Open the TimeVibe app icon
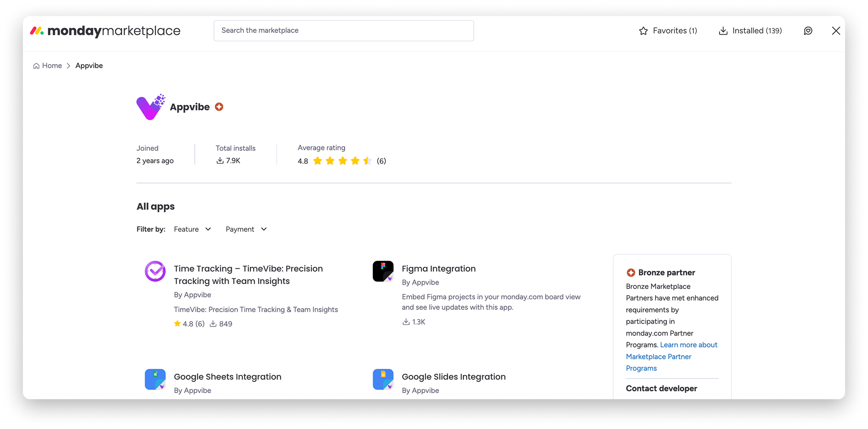The width and height of the screenshot is (868, 429). coord(155,271)
